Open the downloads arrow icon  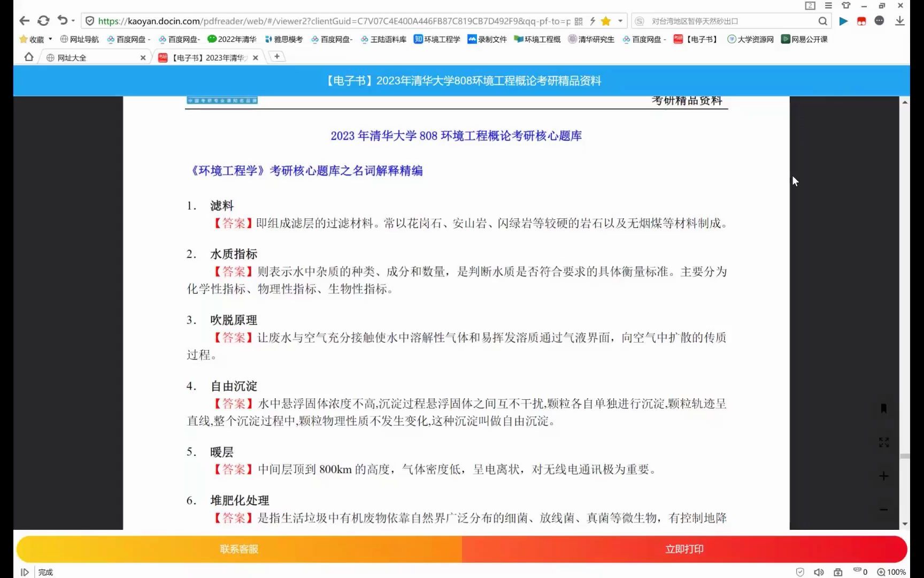click(x=900, y=21)
